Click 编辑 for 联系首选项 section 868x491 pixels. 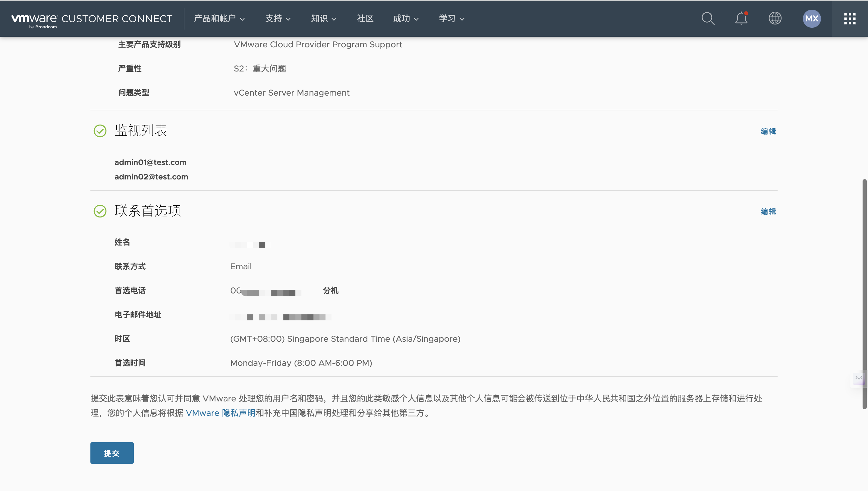768,211
